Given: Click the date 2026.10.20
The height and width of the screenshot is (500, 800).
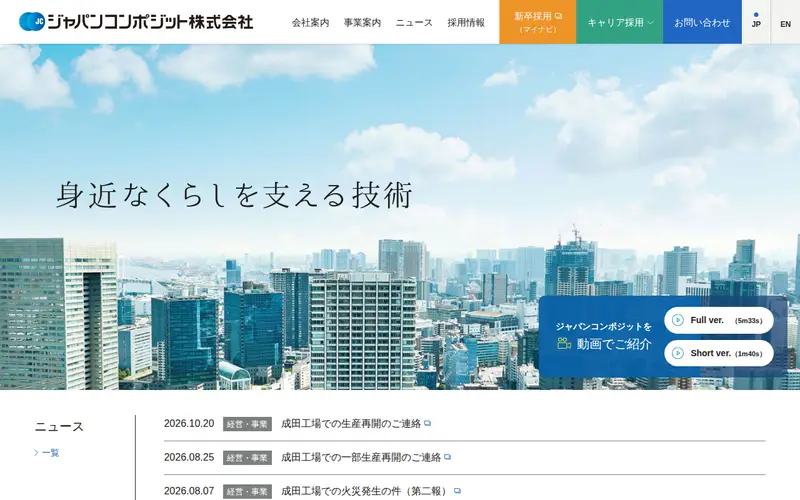Looking at the screenshot, I should click(x=189, y=423).
